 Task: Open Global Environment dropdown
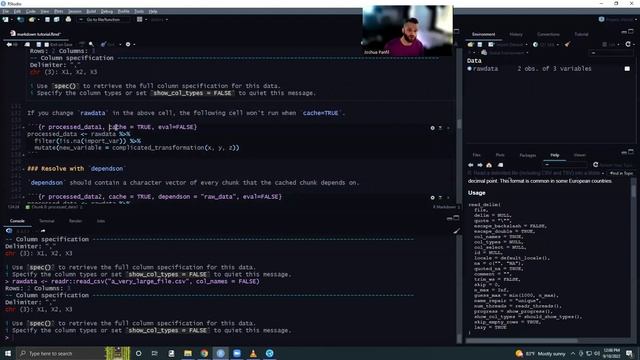click(x=504, y=53)
